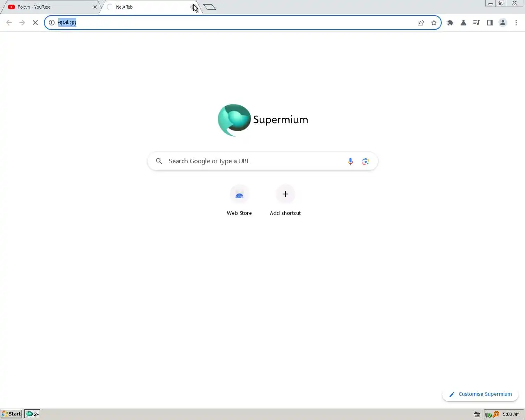Toggle the side panel

click(x=490, y=23)
